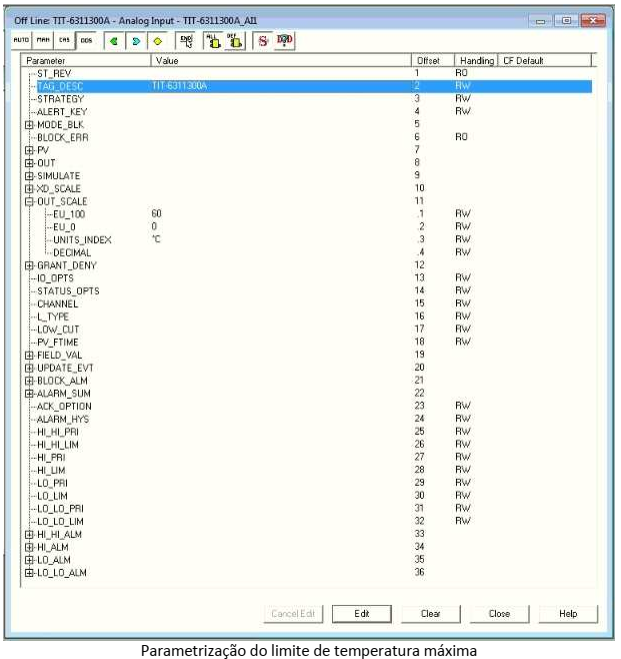
Task: Click the red S icon
Action: point(263,41)
